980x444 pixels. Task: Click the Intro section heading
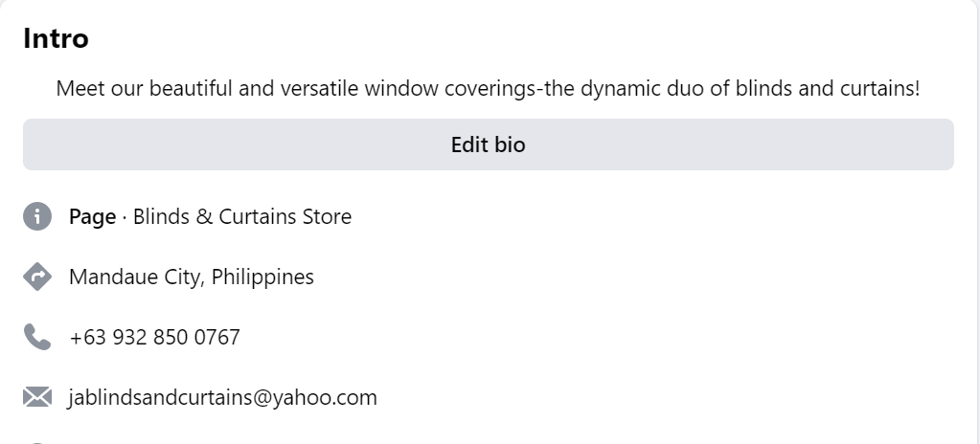pyautogui.click(x=56, y=39)
